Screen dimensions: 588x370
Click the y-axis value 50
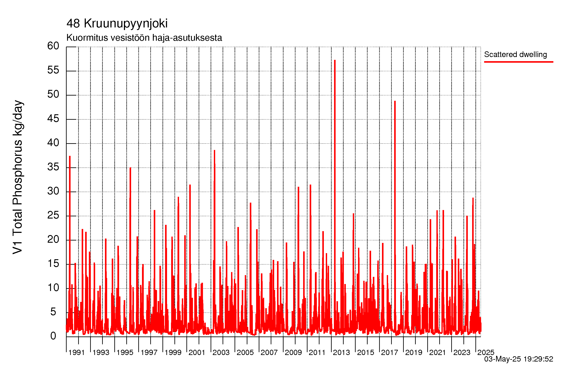53,94
